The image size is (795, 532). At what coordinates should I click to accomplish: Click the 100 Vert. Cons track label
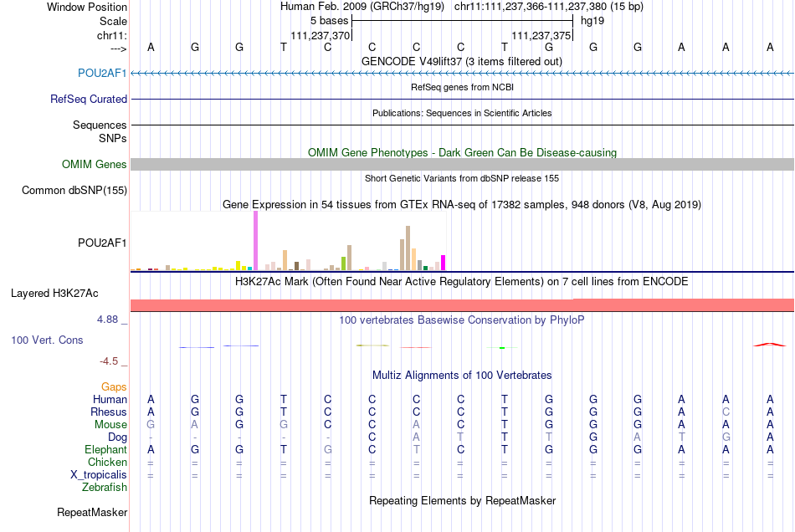coord(47,340)
